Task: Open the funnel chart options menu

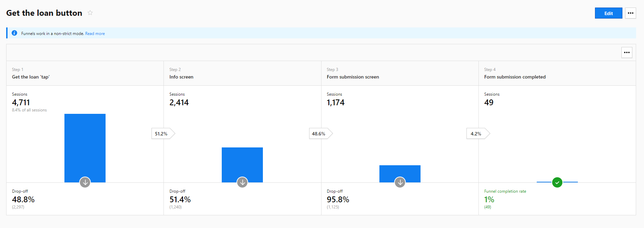Action: click(x=627, y=52)
